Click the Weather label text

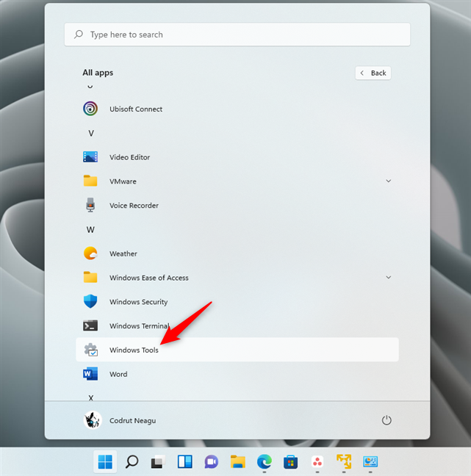123,253
